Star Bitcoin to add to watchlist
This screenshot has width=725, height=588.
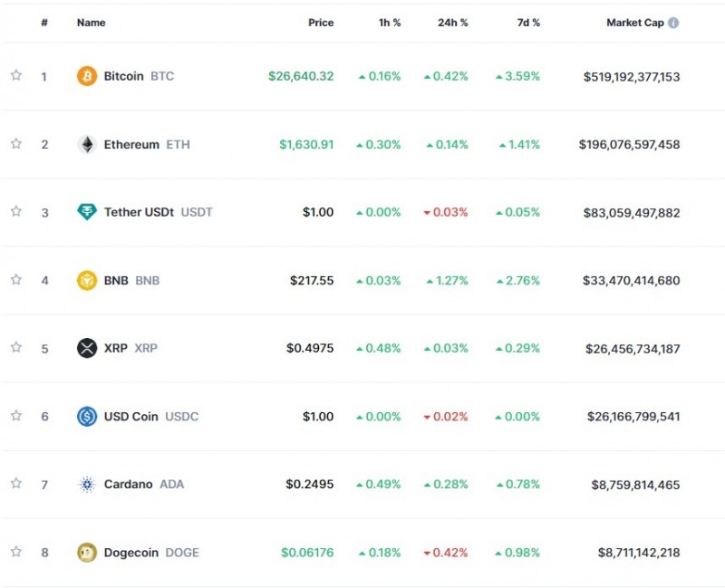point(15,76)
